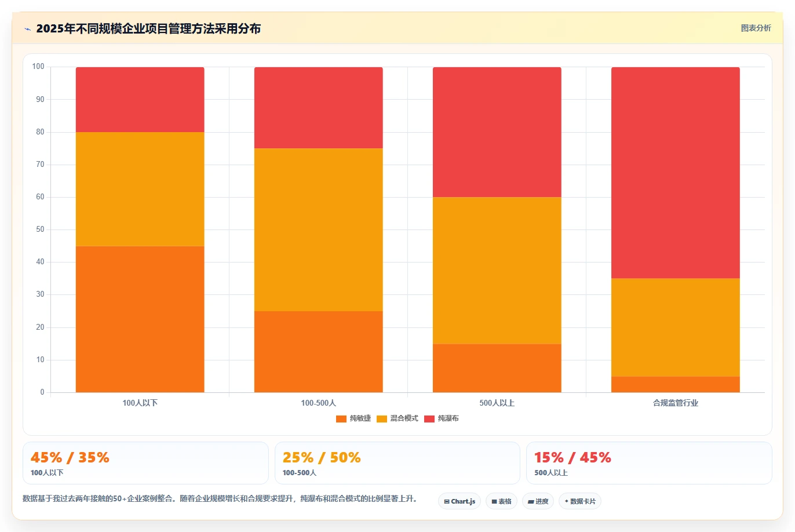Click the 纯瀑布 segment of 合规监管行业 bar
795x532 pixels.
click(x=676, y=173)
